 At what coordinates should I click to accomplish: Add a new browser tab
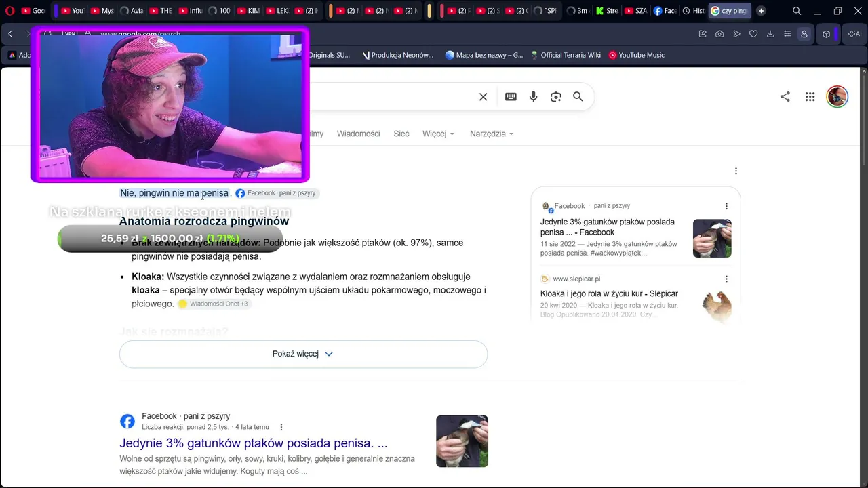tap(761, 11)
